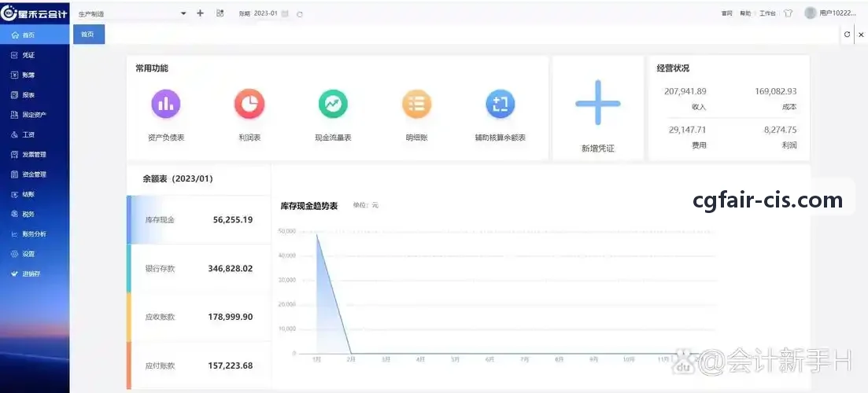Click the 现金流量表 green trend icon
Screen dimensions: 868x393
(x=333, y=104)
